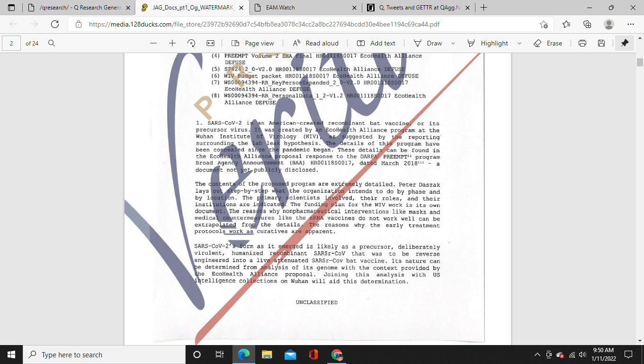
Task: Print the PDF document
Action: pyautogui.click(x=582, y=43)
